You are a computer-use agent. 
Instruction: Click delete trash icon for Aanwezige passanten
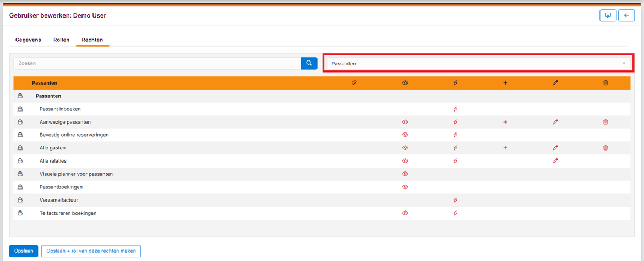pyautogui.click(x=605, y=122)
